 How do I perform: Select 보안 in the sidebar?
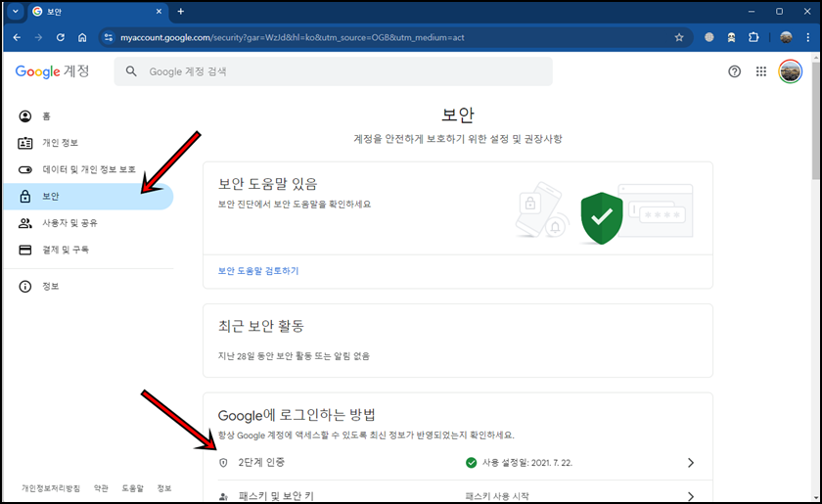tap(88, 196)
